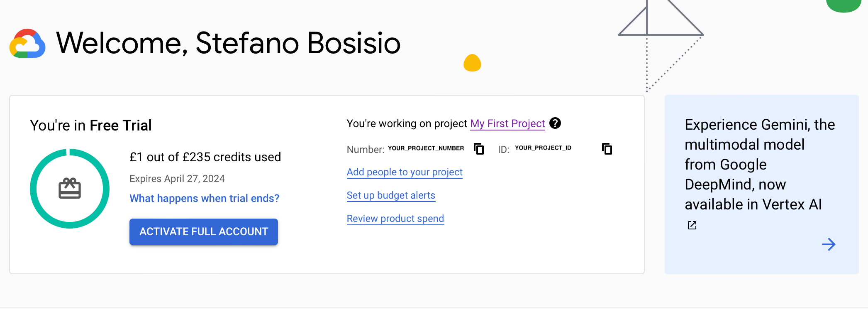Click the YOUR_PROJECT_NUMBER value text
The width and height of the screenshot is (868, 315).
pyautogui.click(x=426, y=148)
